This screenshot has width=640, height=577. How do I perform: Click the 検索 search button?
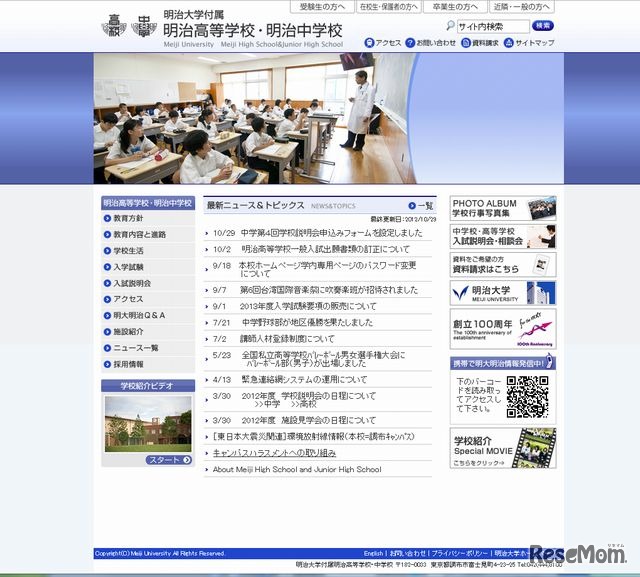pos(543,26)
